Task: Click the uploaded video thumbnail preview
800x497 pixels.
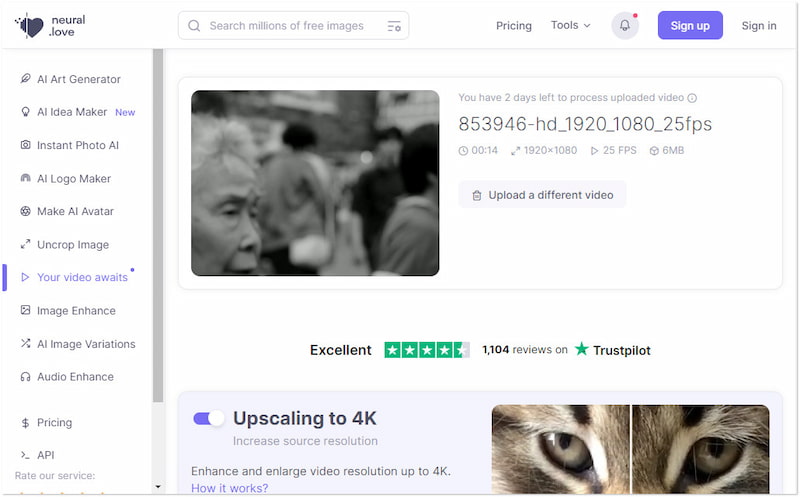Action: pos(315,183)
